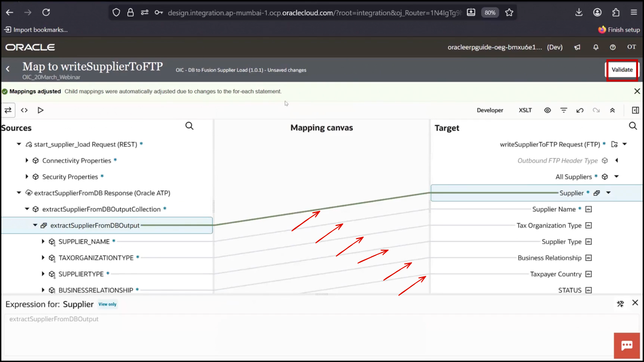The image size is (644, 362).
Task: Toggle the XSLT view
Action: click(x=525, y=110)
